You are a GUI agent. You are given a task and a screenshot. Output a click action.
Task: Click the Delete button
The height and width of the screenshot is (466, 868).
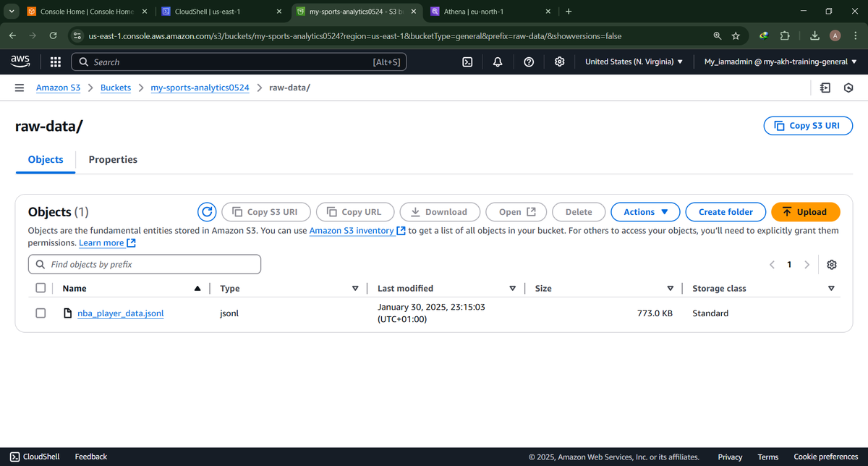tap(579, 212)
